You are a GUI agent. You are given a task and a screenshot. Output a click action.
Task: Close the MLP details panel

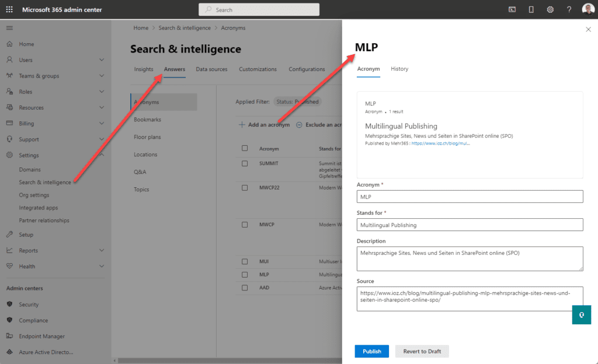pos(587,29)
